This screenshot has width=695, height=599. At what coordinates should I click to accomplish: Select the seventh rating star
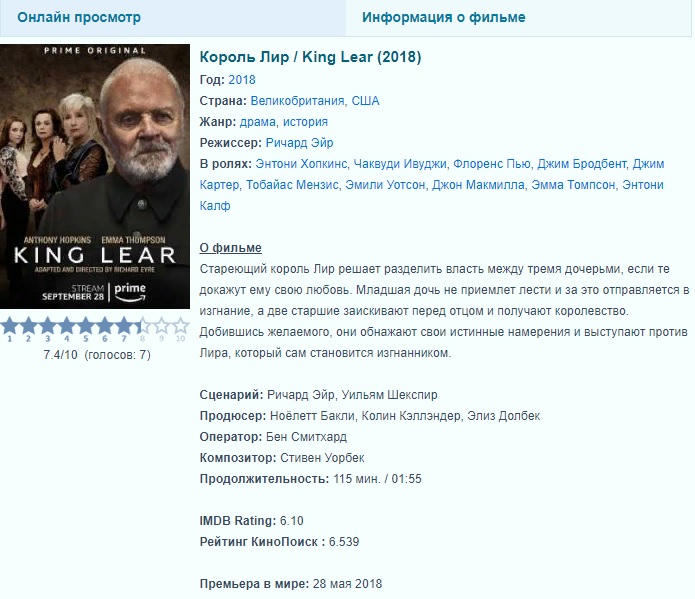click(x=124, y=326)
